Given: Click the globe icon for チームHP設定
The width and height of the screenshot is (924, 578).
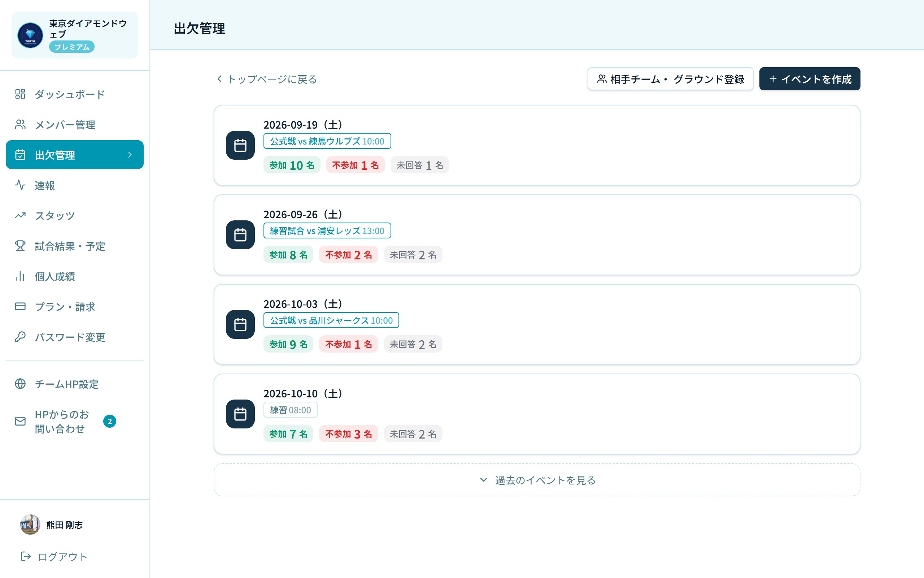Looking at the screenshot, I should pos(20,384).
